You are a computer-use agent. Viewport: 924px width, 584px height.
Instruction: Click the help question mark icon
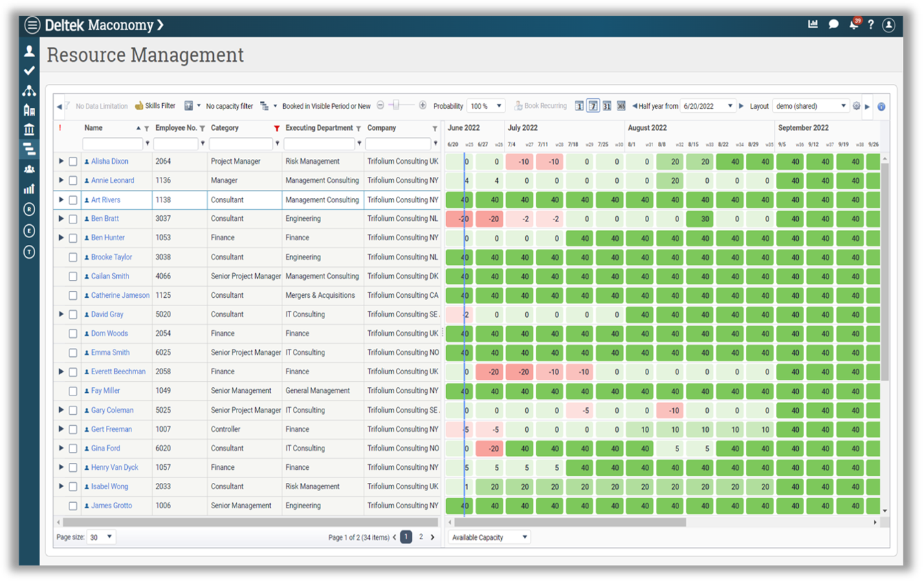pyautogui.click(x=870, y=25)
